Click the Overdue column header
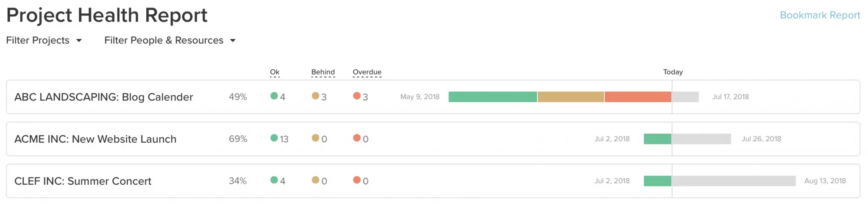The width and height of the screenshot is (868, 205). click(x=367, y=72)
